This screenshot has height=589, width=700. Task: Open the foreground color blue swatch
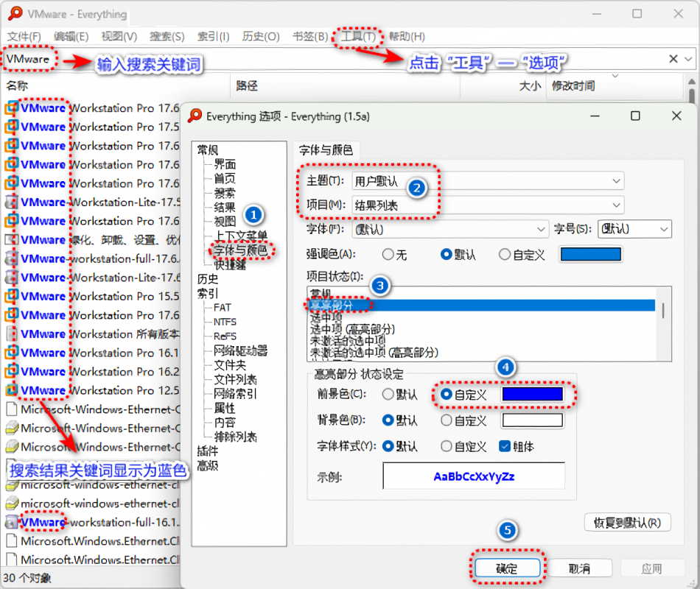coord(533,395)
